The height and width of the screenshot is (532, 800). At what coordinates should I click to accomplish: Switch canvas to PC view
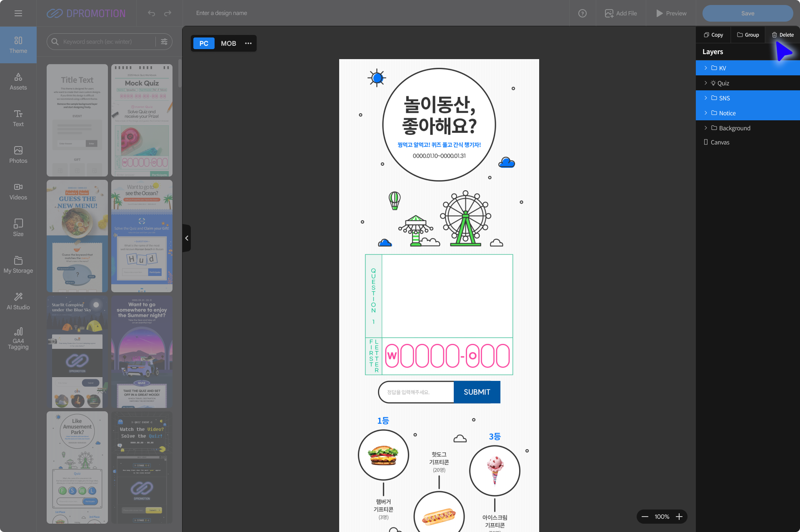click(203, 43)
